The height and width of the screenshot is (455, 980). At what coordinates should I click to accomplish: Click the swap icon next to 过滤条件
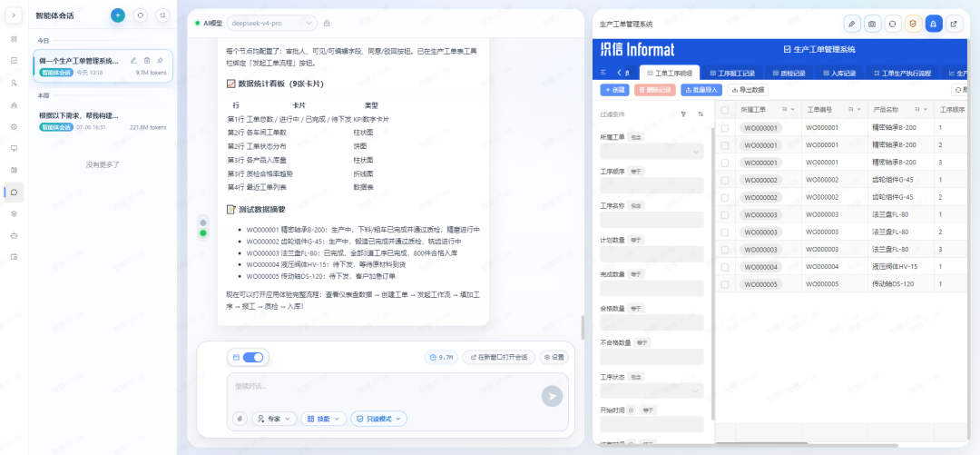click(701, 114)
